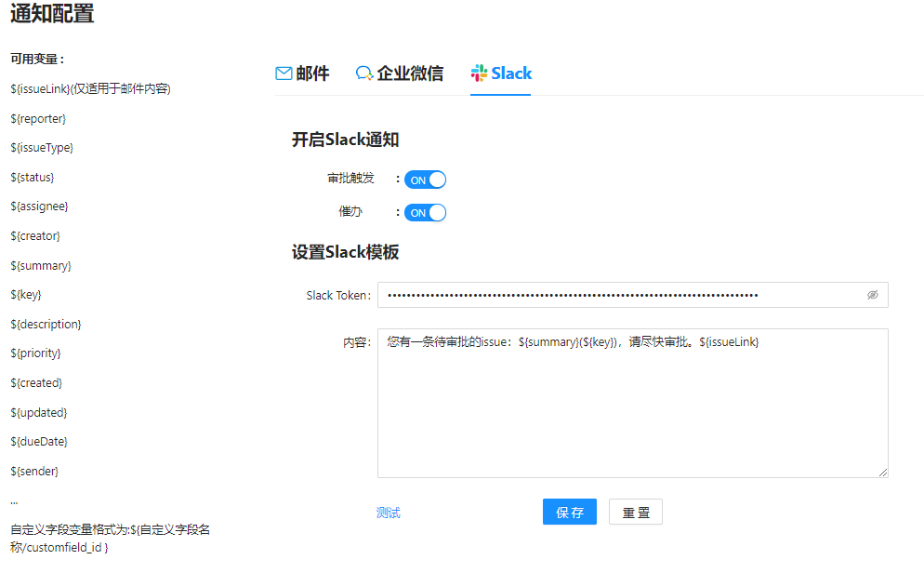
Task: Click the 测试 link
Action: (389, 513)
